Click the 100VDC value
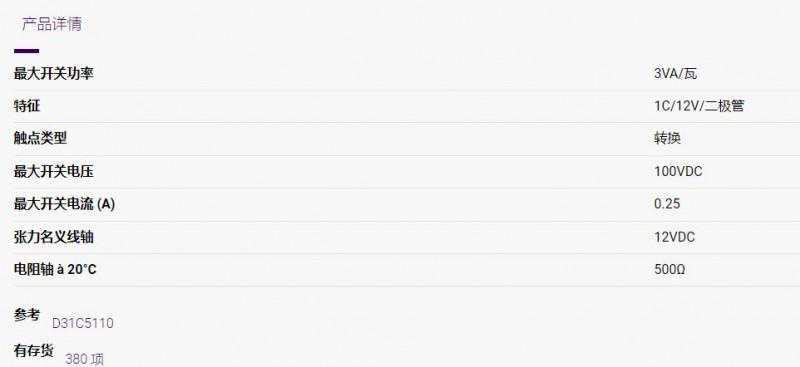 (678, 172)
